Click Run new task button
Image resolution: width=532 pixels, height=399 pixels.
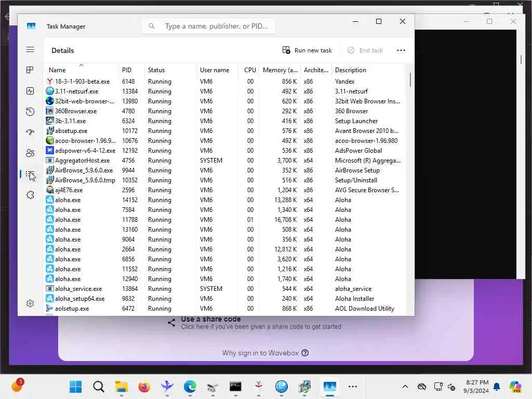pos(307,50)
